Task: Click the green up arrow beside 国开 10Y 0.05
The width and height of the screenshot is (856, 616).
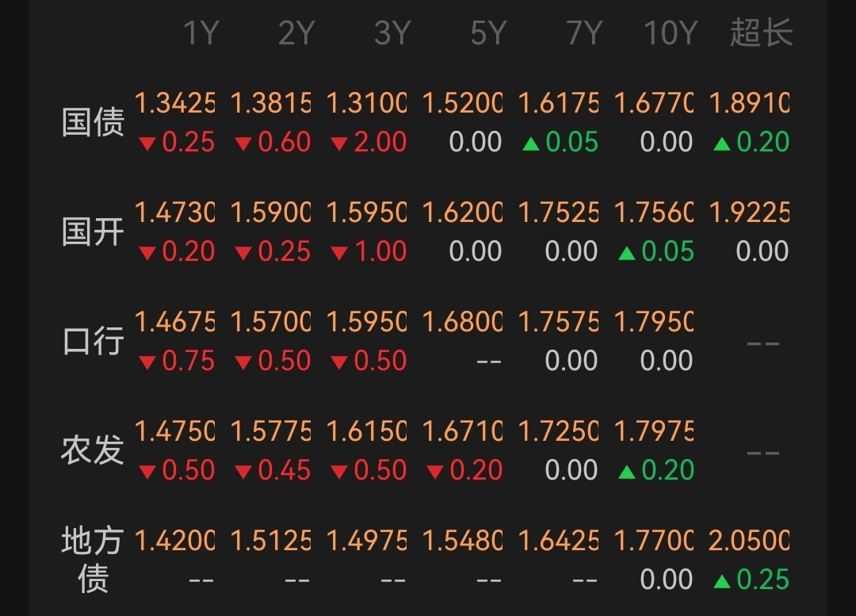Action: click(x=627, y=253)
